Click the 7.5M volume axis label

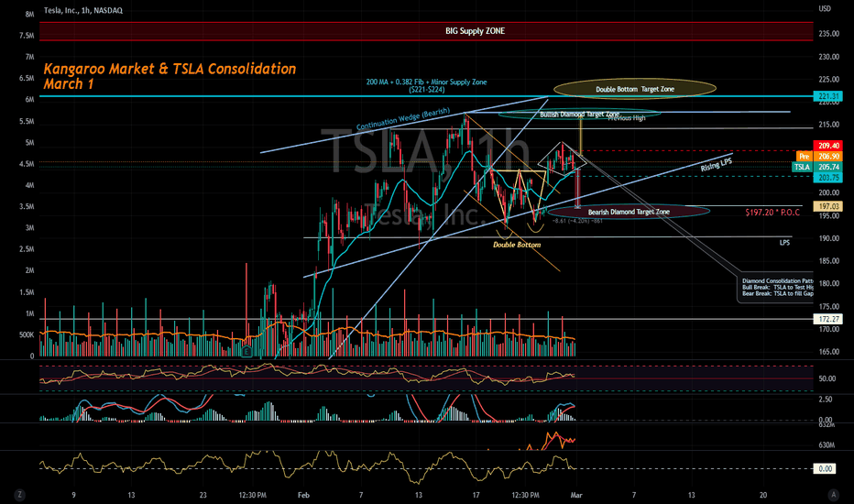pos(27,36)
